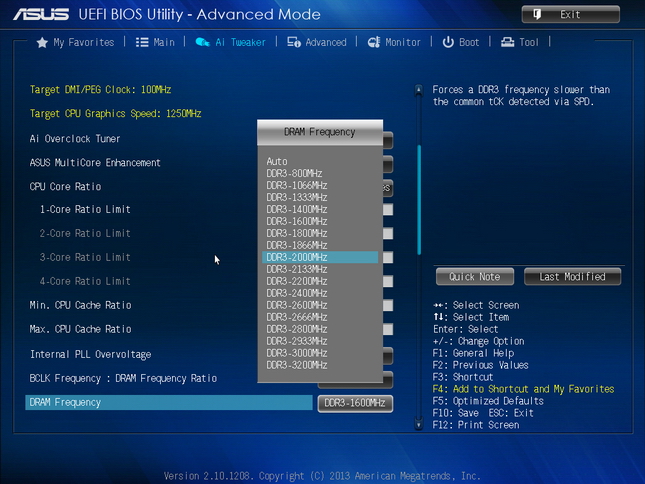Click Target DMI/PEG Clock: 100MHz text
Screen dimensions: 645x484
[x=100, y=90]
